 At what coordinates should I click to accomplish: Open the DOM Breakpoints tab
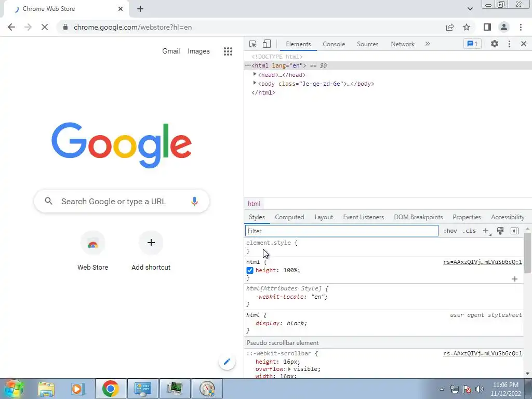click(x=418, y=217)
